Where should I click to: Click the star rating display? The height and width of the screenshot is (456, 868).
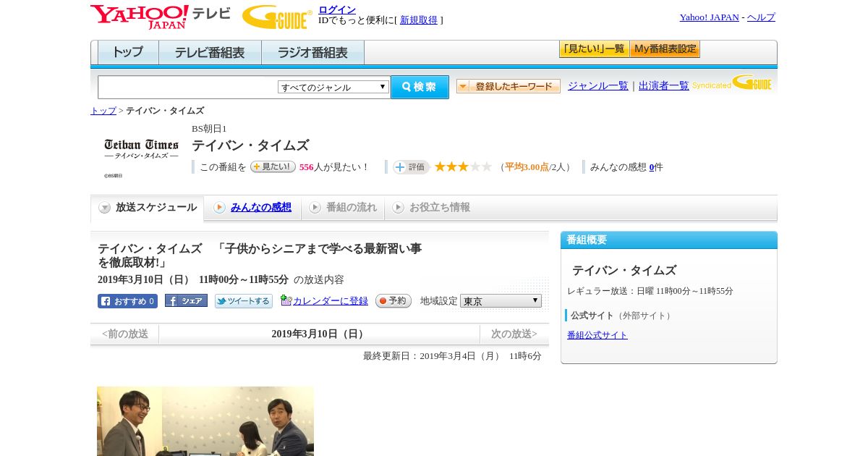click(463, 167)
